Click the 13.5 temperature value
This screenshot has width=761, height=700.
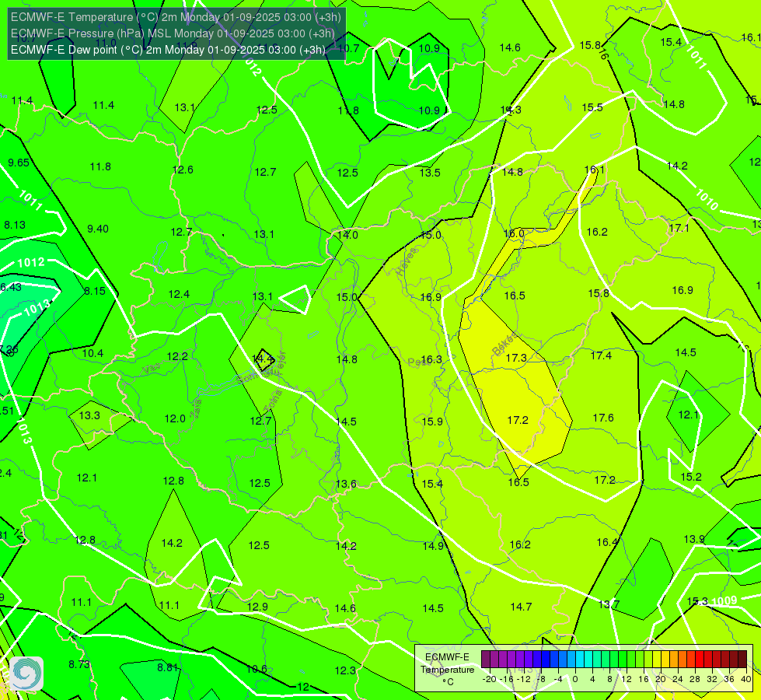(430, 173)
